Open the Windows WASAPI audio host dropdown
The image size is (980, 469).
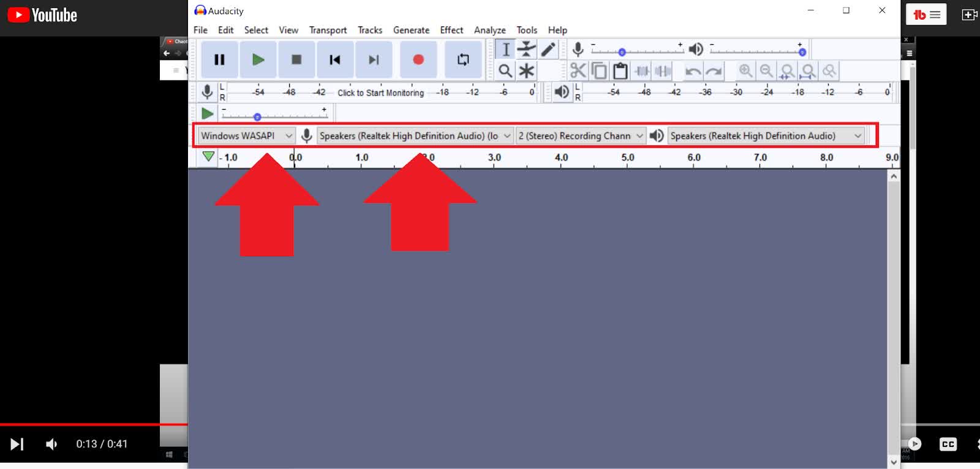(x=247, y=135)
